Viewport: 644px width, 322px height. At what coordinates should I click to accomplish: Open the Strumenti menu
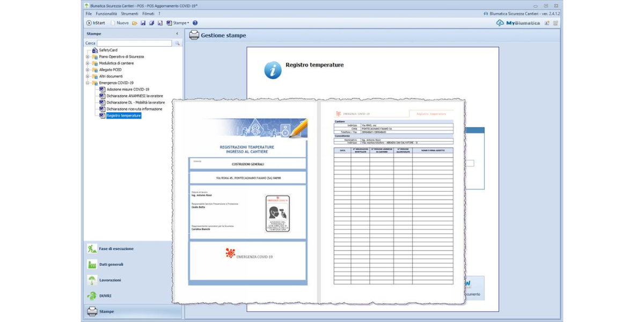pos(129,13)
